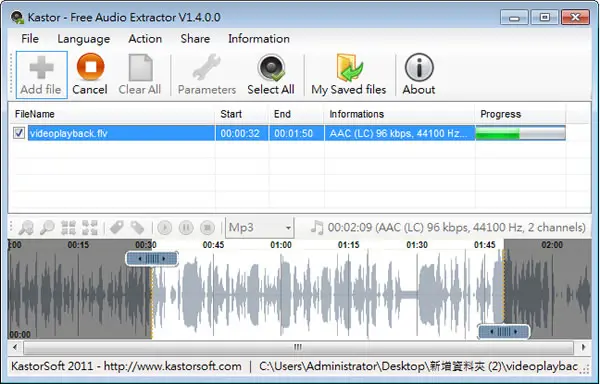Click the Informations column header
This screenshot has width=600, height=384.
tap(400, 114)
